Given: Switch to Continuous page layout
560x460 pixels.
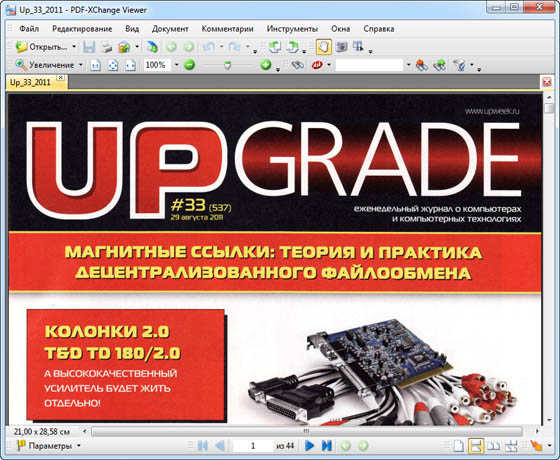Looking at the screenshot, I should (x=476, y=446).
